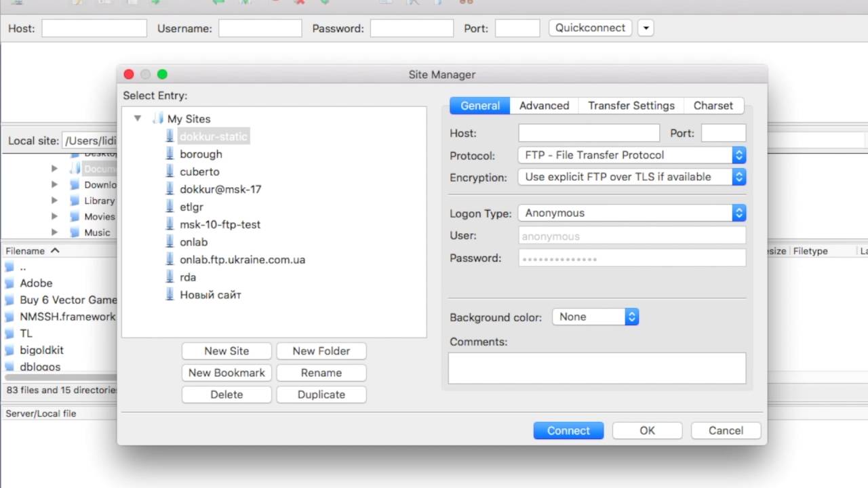Click the Delete button
868x488 pixels.
pyautogui.click(x=226, y=394)
